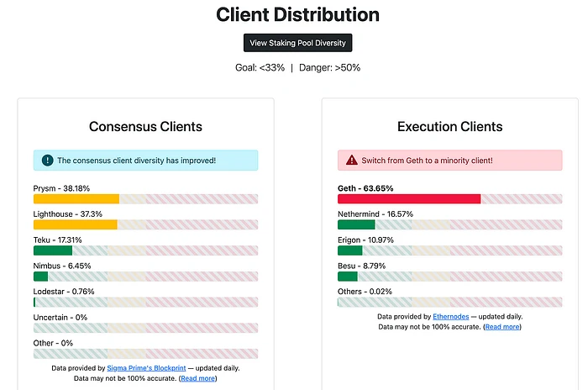Click the Others 0.02% progress bar
The width and height of the screenshot is (588, 390).
(x=449, y=303)
